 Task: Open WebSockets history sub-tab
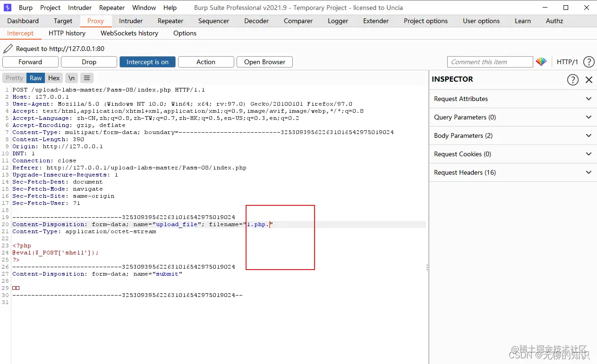click(129, 33)
